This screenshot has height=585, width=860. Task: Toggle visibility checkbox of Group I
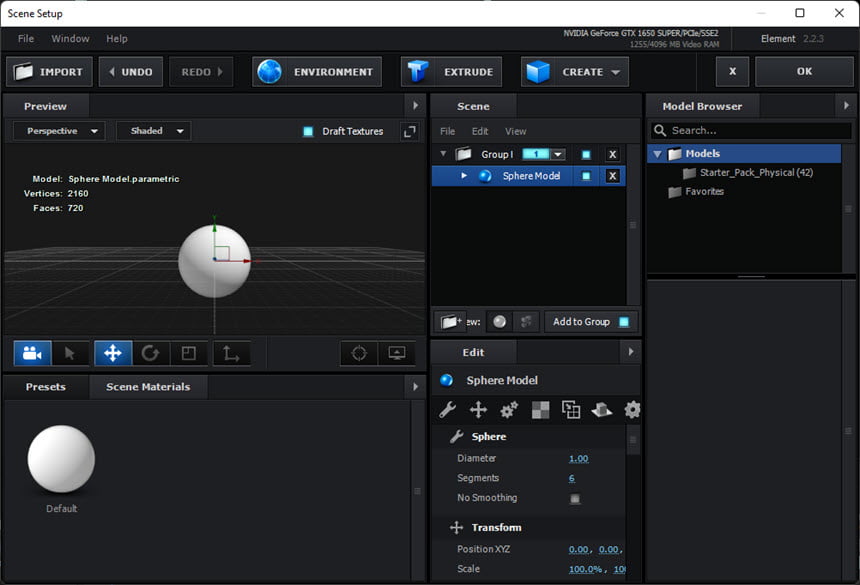(x=586, y=155)
